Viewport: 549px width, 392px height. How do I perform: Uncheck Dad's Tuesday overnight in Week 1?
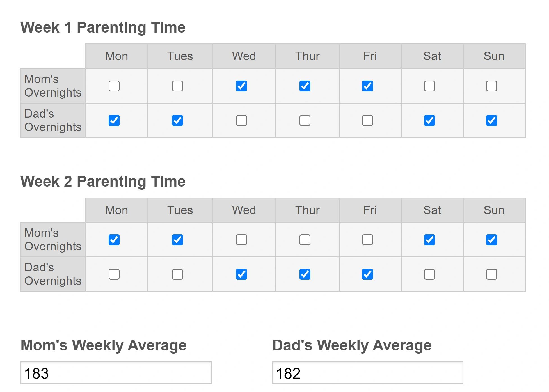177,121
